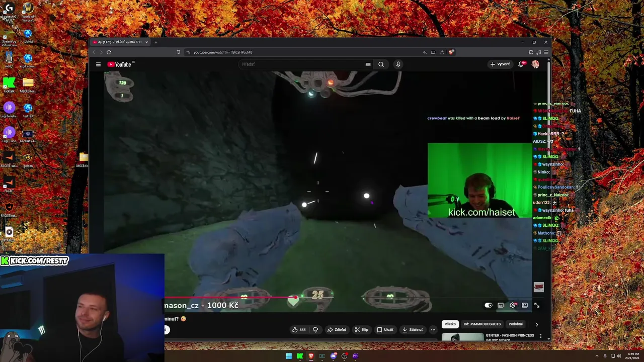Open options menu for G1NTER Fashion Princess video
Screen dimensions: 644x362
[x=541, y=336]
